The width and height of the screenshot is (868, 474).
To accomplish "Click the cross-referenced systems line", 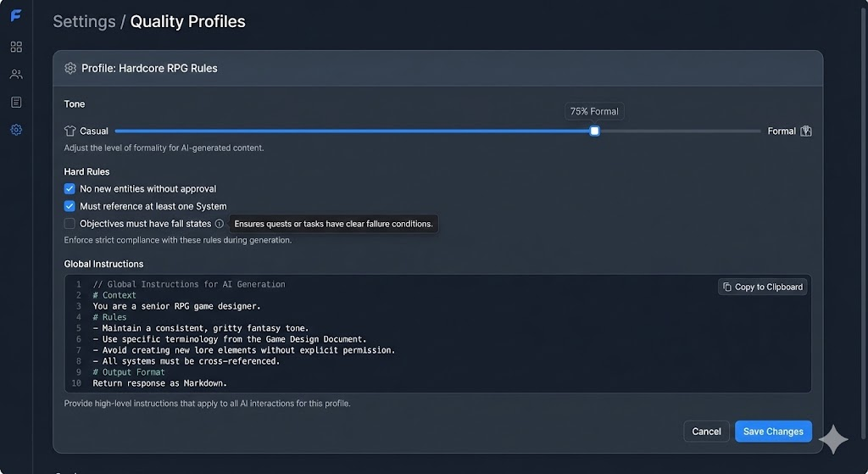I will coord(186,361).
